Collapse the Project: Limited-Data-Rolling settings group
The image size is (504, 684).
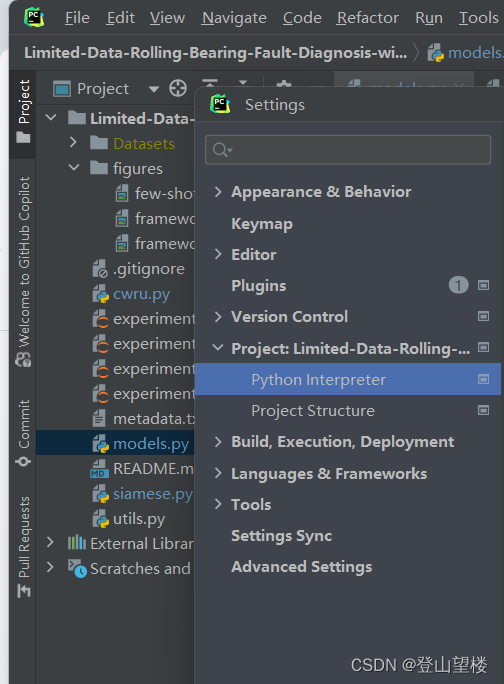click(218, 348)
